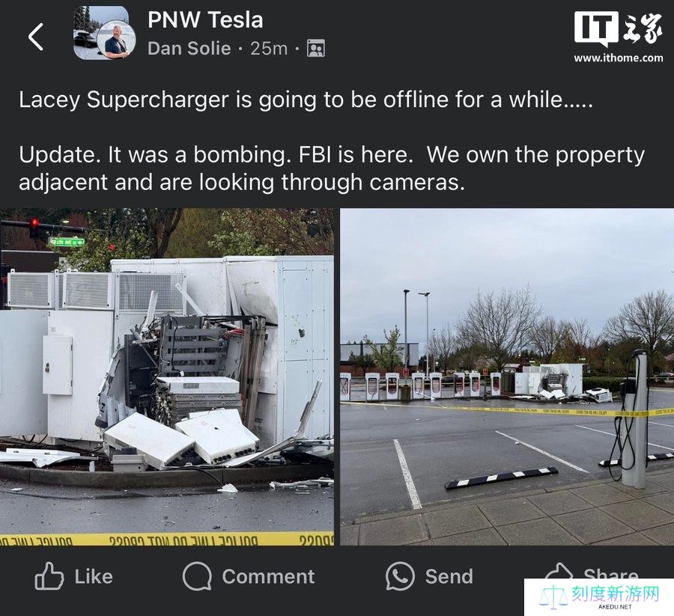Tap the Share arrow icon
The width and height of the screenshot is (674, 616).
point(559,571)
